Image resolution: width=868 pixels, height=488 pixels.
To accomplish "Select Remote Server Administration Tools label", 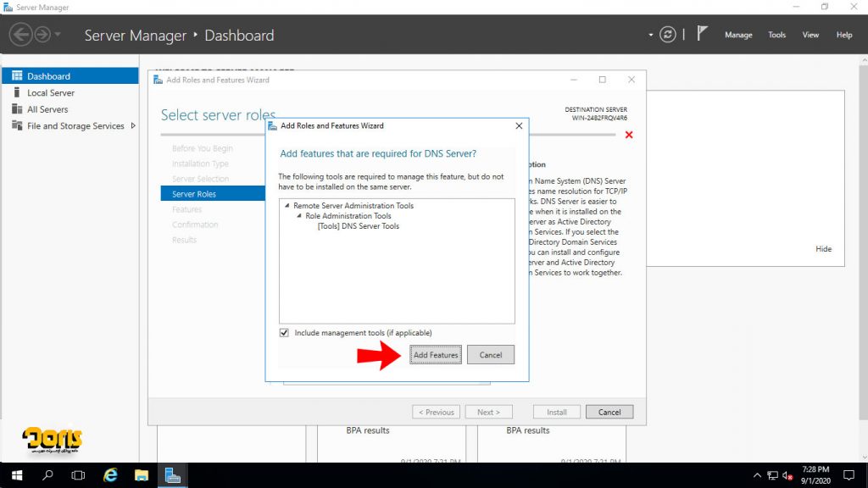I will [x=353, y=205].
